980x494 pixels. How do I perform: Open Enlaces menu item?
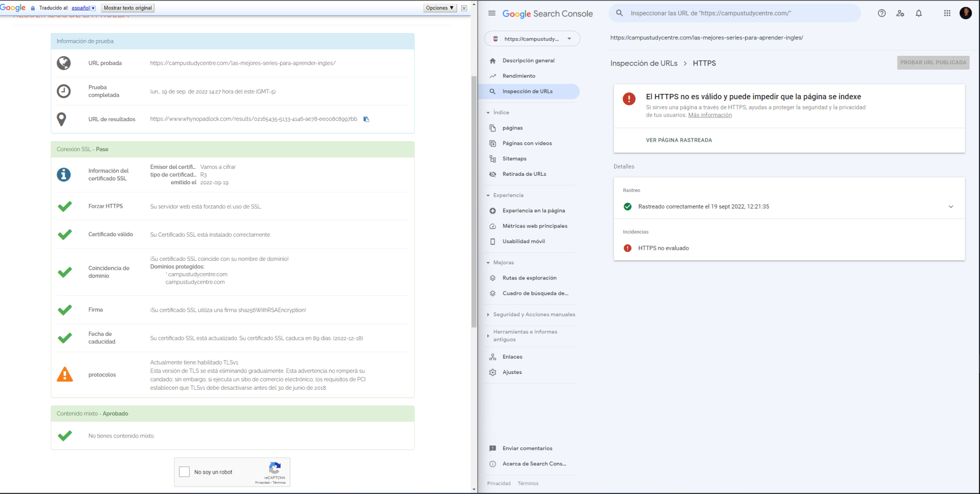pos(512,357)
